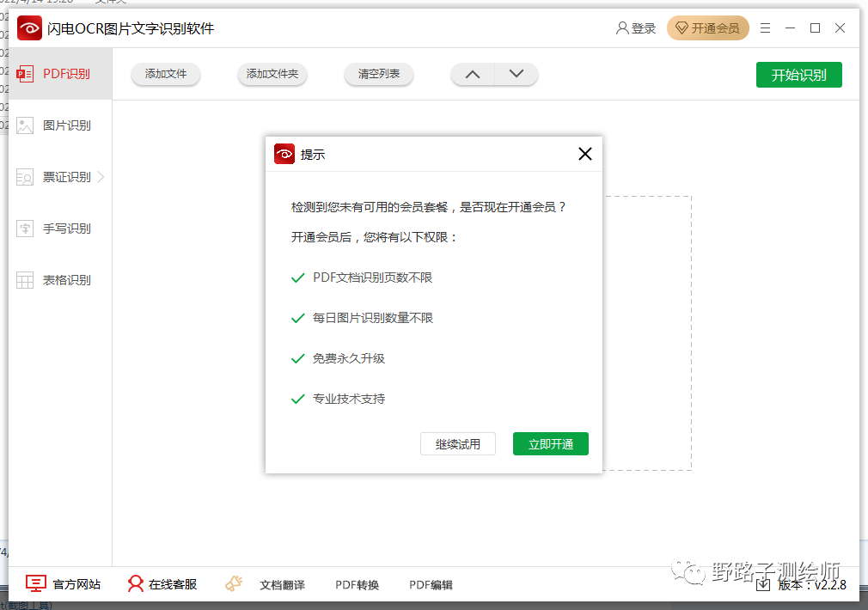Click the 官方网站 monitor icon
Viewport: 868px width, 610px height.
point(36,583)
